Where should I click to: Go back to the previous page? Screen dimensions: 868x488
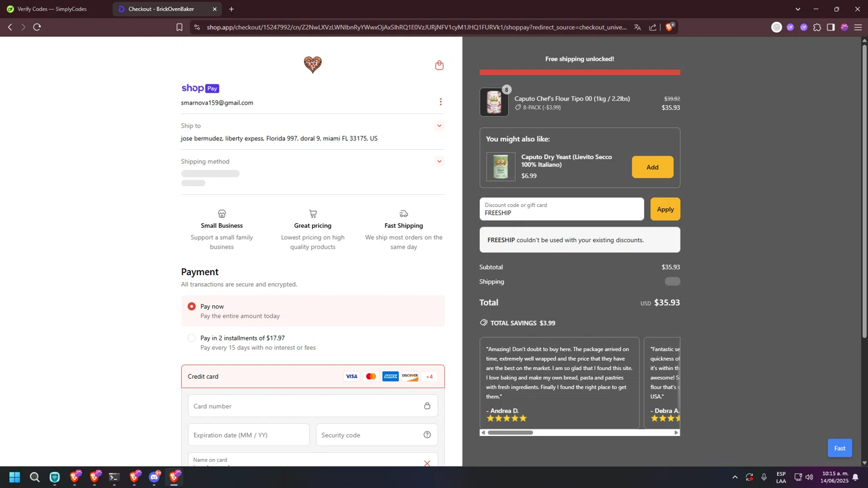[x=10, y=27]
